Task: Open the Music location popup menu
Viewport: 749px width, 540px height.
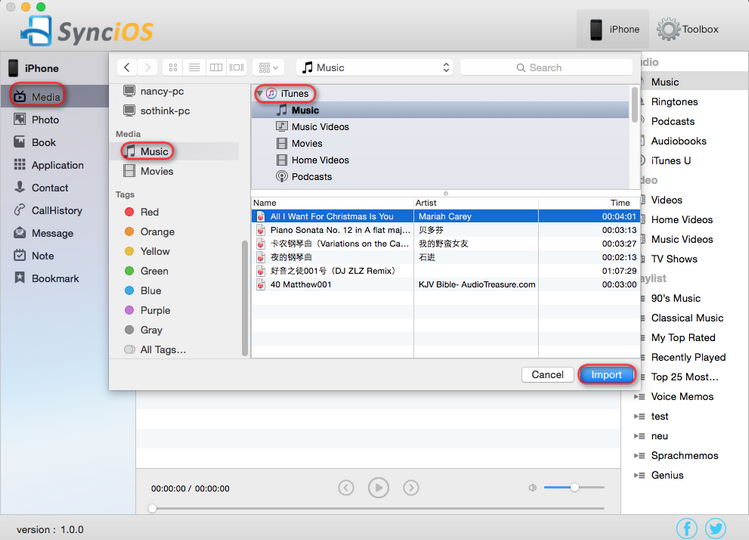Action: coord(375,67)
